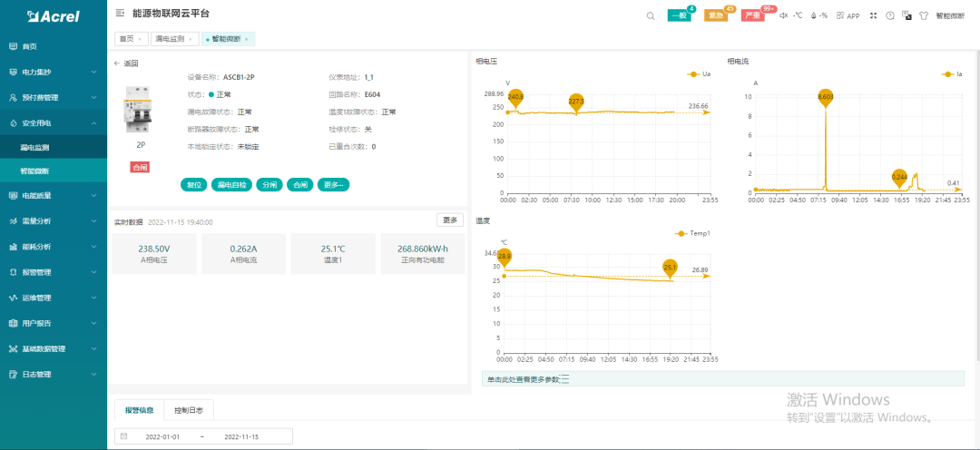Screen dimensions: 980x450
Task: Click the 电能质量 sidebar icon
Action: pyautogui.click(x=13, y=195)
